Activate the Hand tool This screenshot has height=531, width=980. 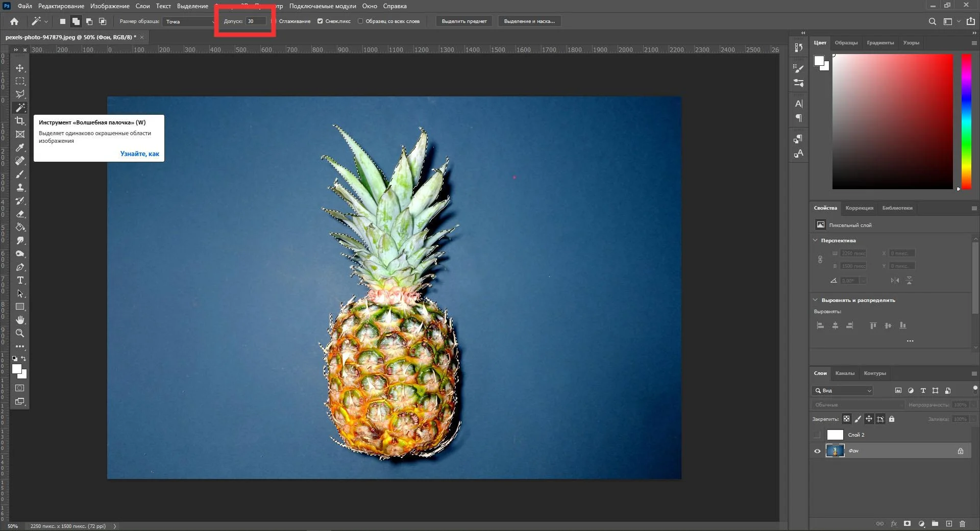tap(20, 320)
